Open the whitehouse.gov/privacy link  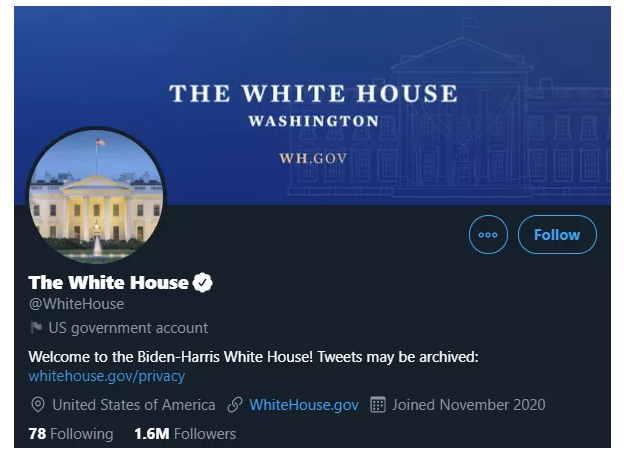[x=106, y=376]
